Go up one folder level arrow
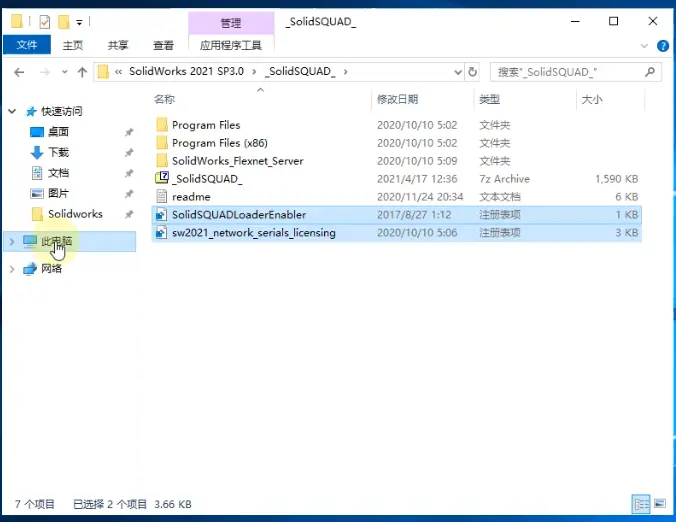Screen dimensions: 676x522 tap(82, 72)
